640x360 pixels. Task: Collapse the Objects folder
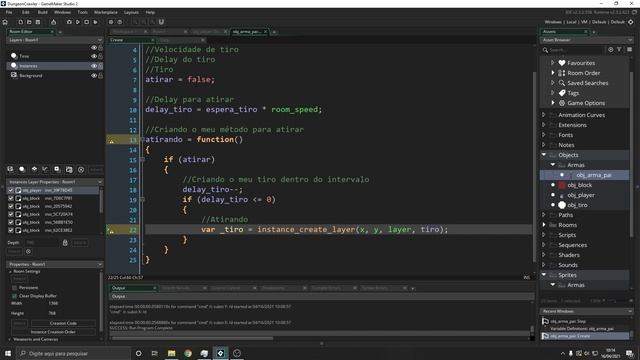pyautogui.click(x=544, y=155)
